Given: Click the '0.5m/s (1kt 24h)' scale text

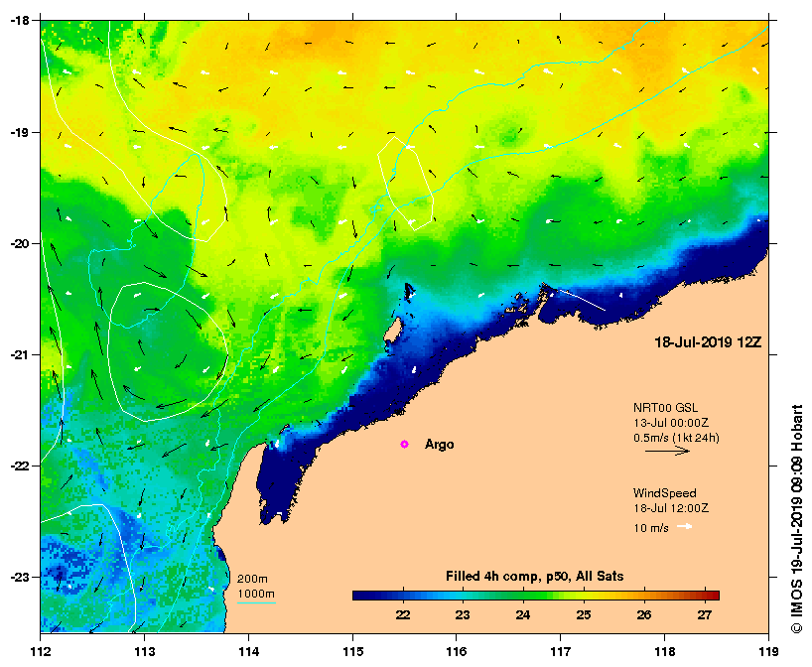Looking at the screenshot, I should pos(676,438).
